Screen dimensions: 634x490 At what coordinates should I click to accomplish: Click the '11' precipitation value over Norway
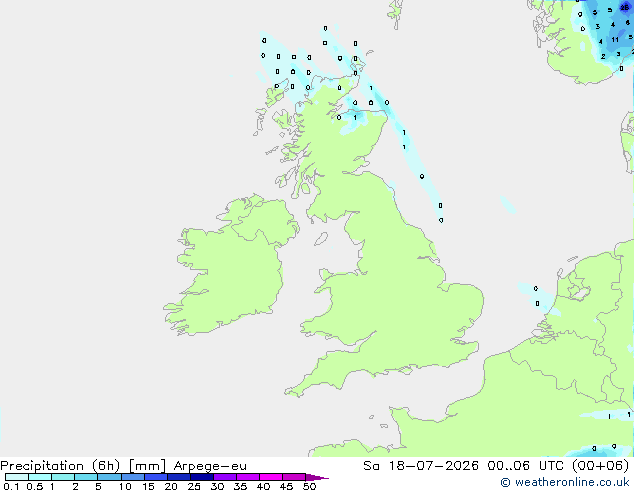[615, 40]
